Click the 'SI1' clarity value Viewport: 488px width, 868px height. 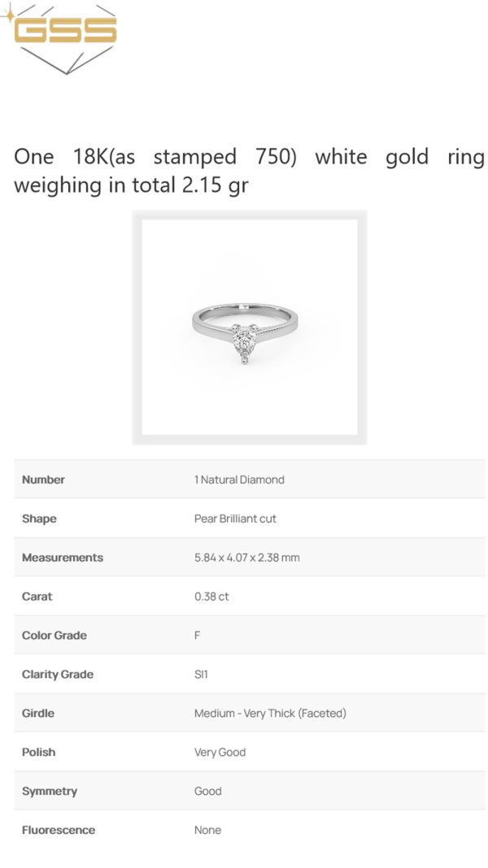click(201, 675)
